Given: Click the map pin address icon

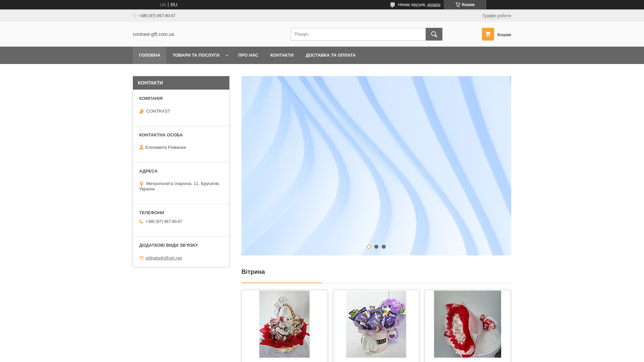Looking at the screenshot, I should click(x=141, y=184).
